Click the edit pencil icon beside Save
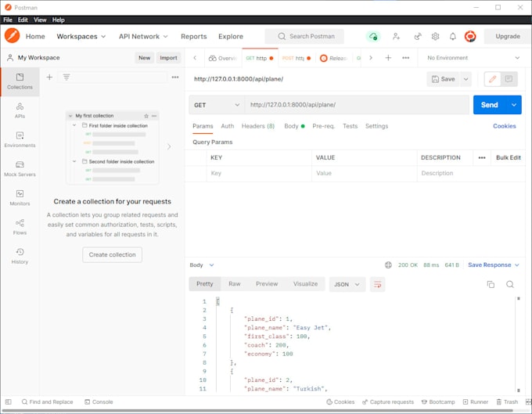532x414 pixels. coord(492,79)
